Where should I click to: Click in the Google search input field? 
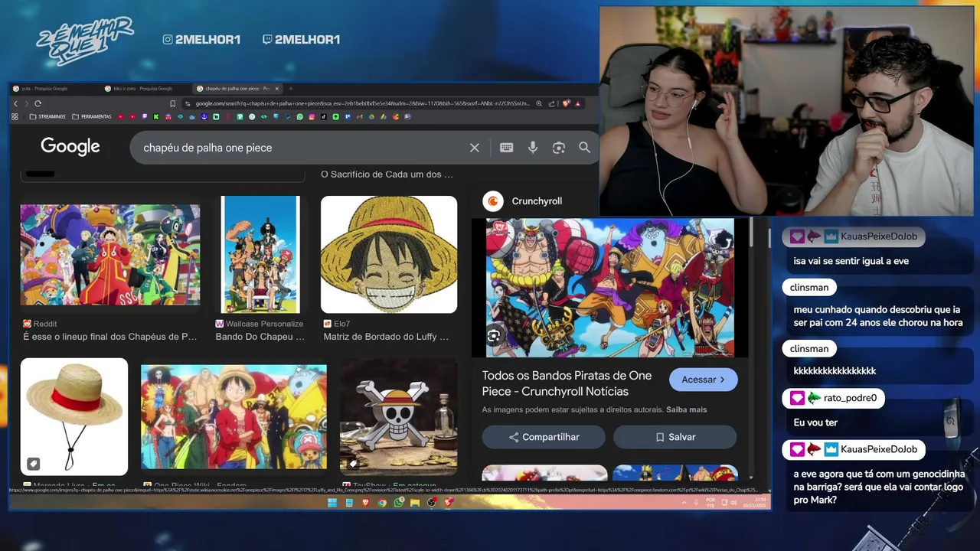click(x=302, y=148)
